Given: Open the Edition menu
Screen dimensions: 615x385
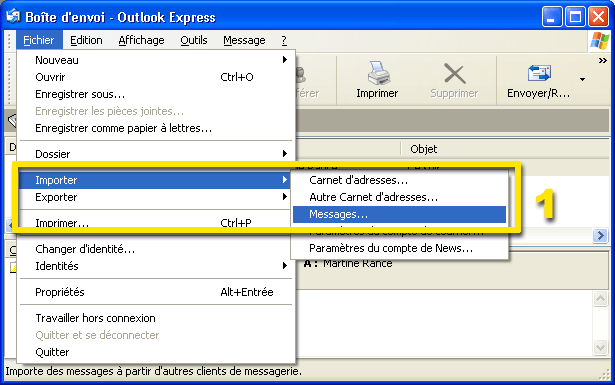Looking at the screenshot, I should (86, 40).
